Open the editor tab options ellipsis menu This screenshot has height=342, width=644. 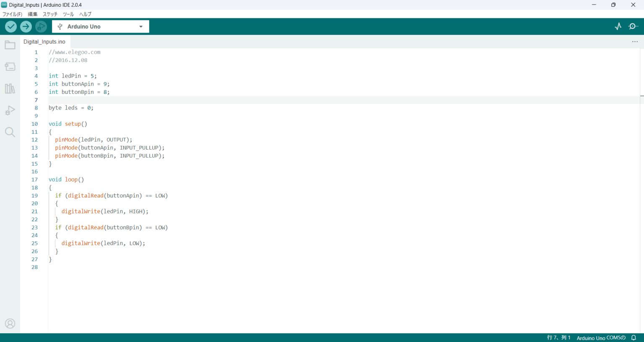coord(635,41)
